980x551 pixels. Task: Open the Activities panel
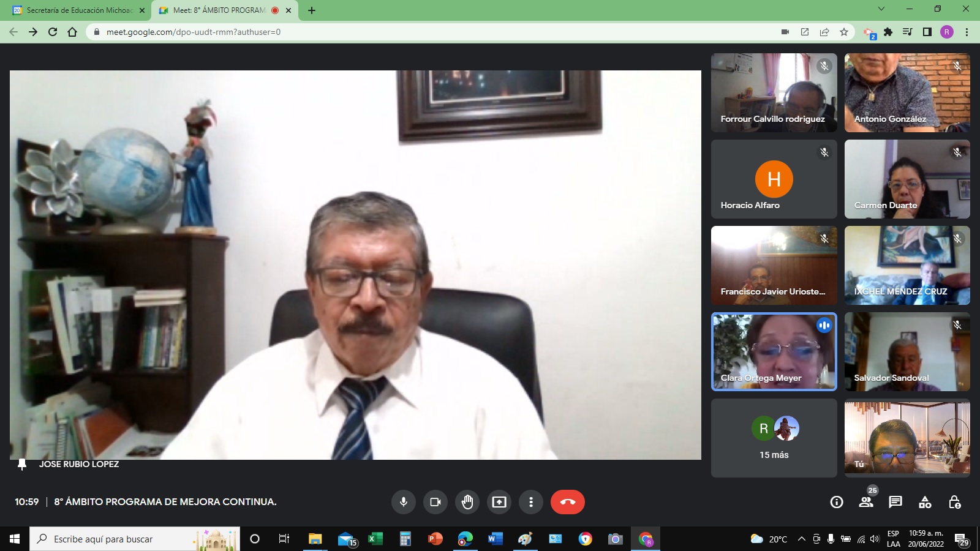coord(925,502)
